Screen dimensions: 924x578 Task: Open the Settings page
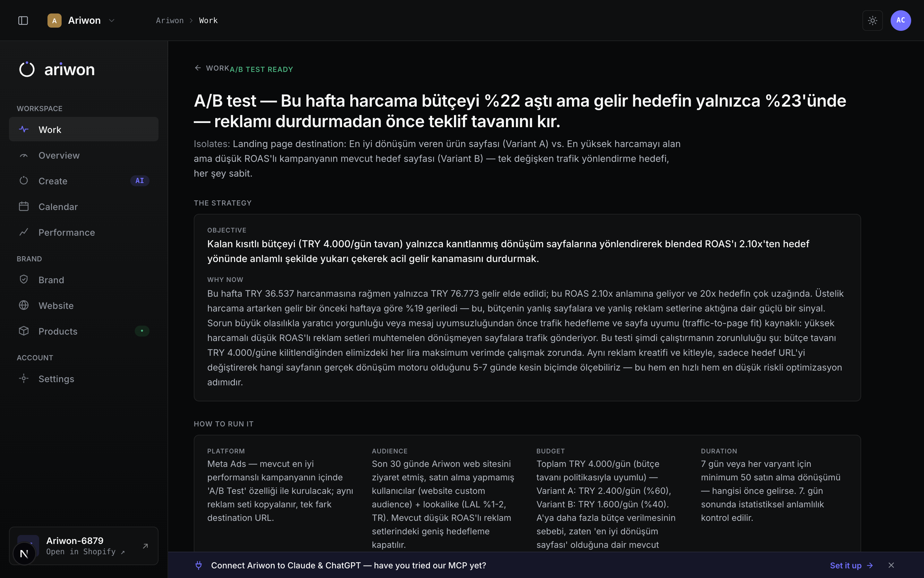(84, 379)
